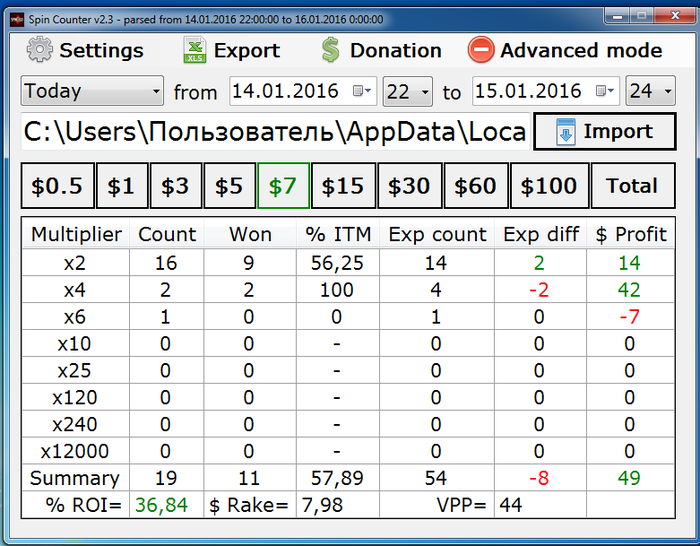The height and width of the screenshot is (546, 700).
Task: Click the Summary Exp count value 54
Action: click(436, 478)
